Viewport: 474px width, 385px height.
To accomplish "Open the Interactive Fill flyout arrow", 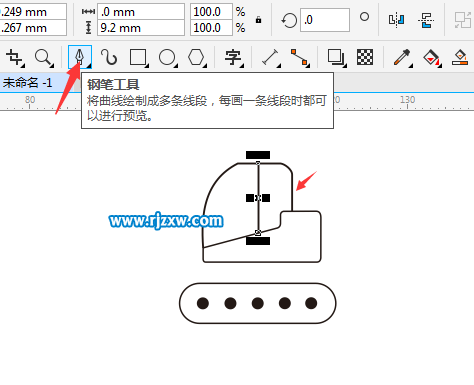I will click(440, 65).
